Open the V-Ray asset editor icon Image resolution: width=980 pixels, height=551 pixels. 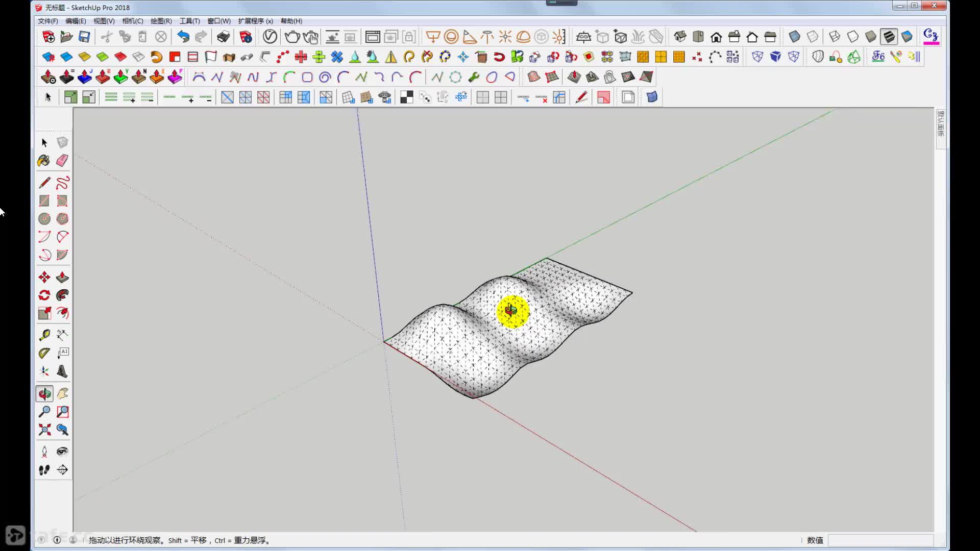click(270, 37)
